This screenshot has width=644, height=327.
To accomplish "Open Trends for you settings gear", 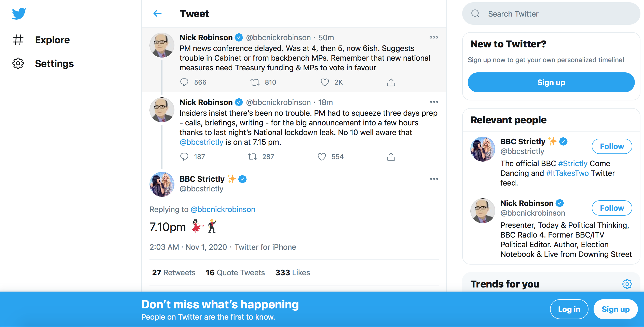I will pyautogui.click(x=627, y=284).
